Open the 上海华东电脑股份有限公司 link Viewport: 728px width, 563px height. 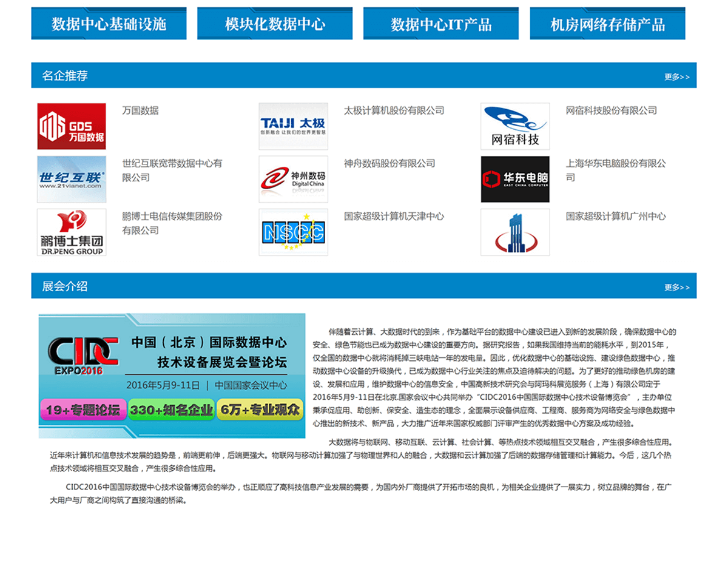[616, 170]
